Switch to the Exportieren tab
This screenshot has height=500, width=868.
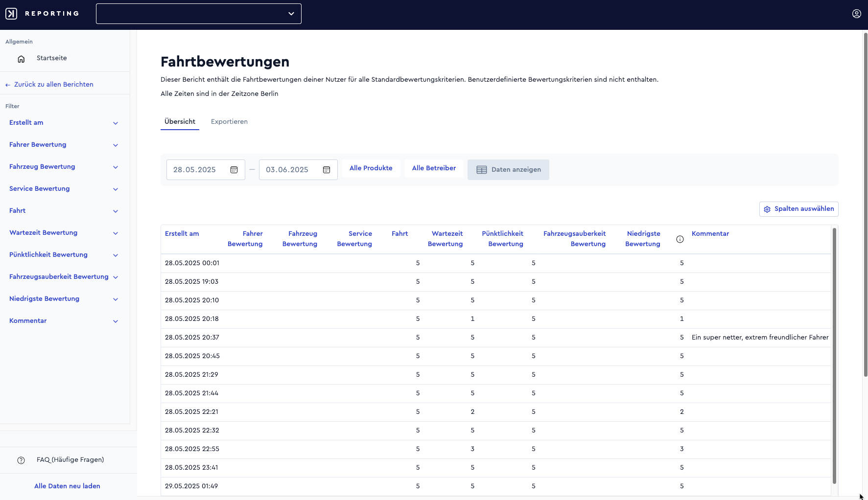pyautogui.click(x=229, y=122)
